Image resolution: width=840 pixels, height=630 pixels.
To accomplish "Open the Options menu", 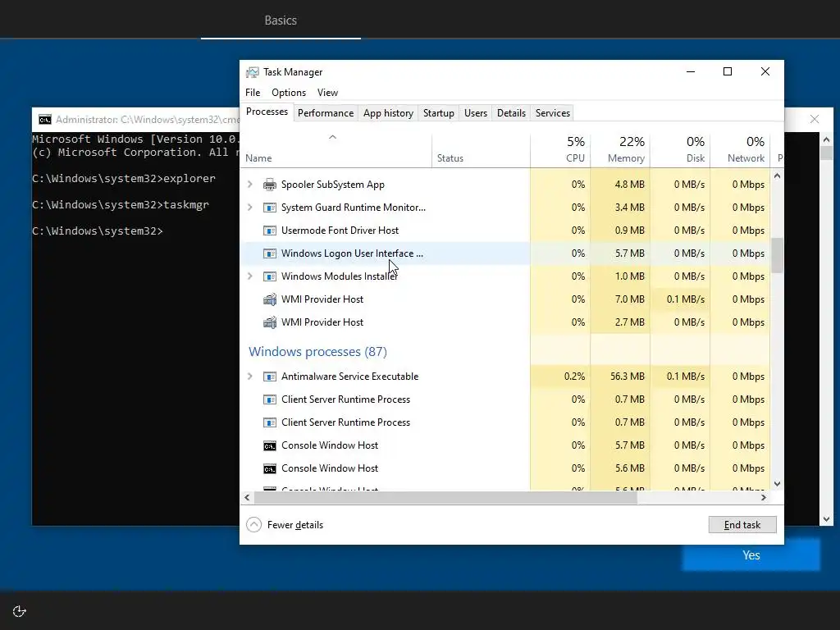I will [x=289, y=93].
